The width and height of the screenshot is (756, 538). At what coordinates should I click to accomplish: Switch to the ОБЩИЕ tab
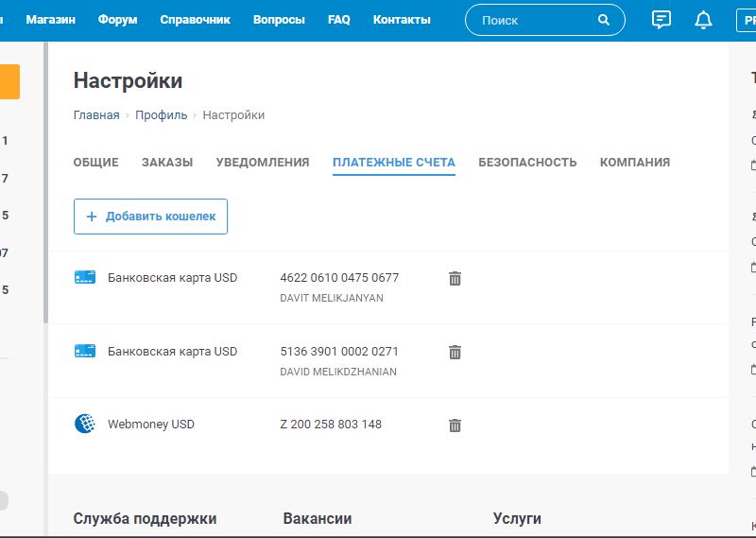pyautogui.click(x=95, y=163)
